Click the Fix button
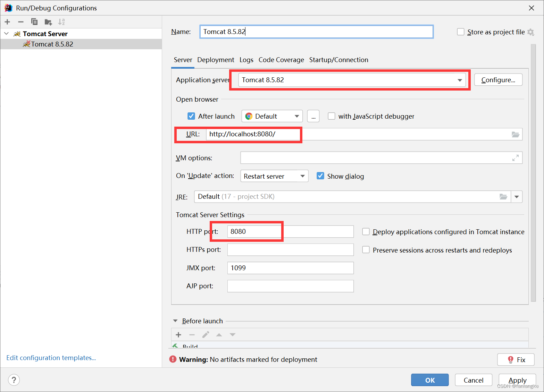544x392 pixels. [516, 359]
